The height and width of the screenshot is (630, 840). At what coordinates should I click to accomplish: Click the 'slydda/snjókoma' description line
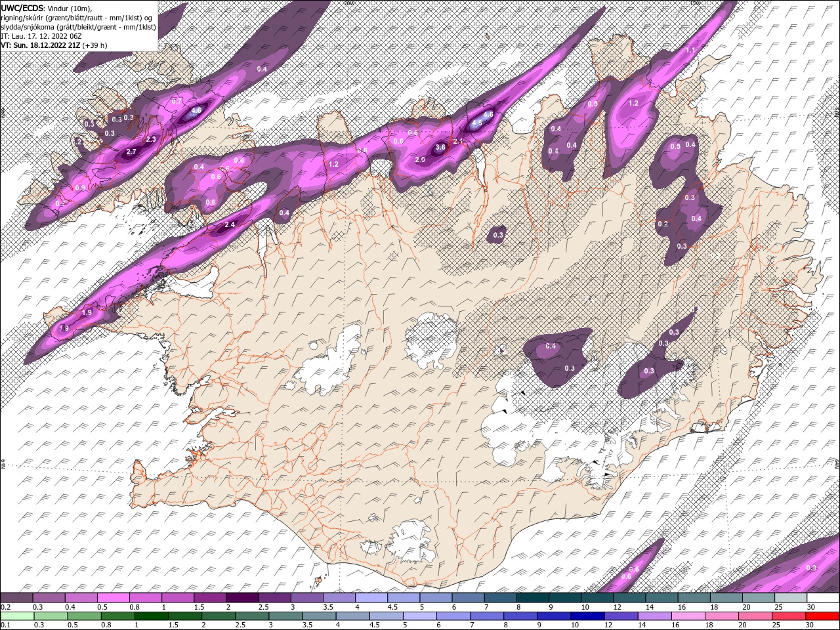tap(78, 27)
